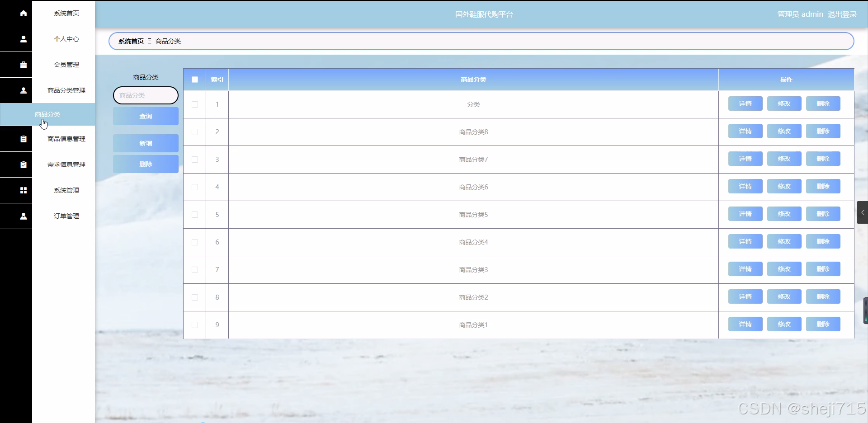868x423 pixels.
Task: Open 详情 for row 商品分类3
Action: 745,269
